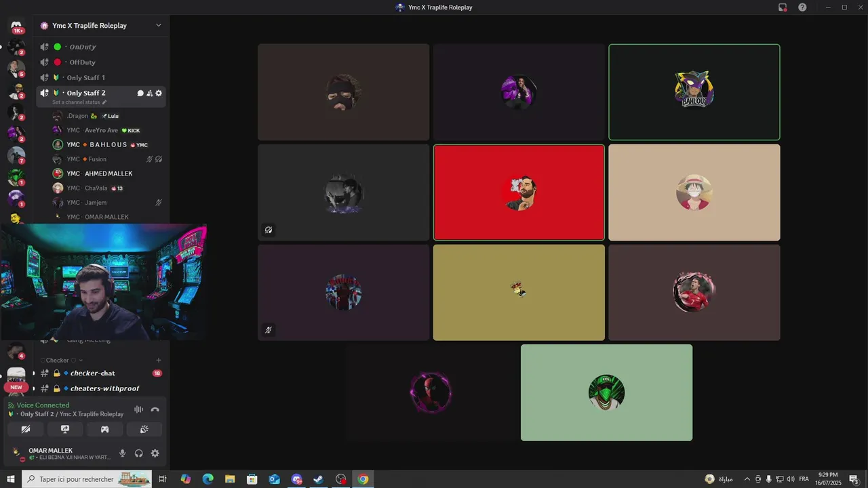Start an activity with gamepad icon
868x488 pixels.
coord(105,429)
